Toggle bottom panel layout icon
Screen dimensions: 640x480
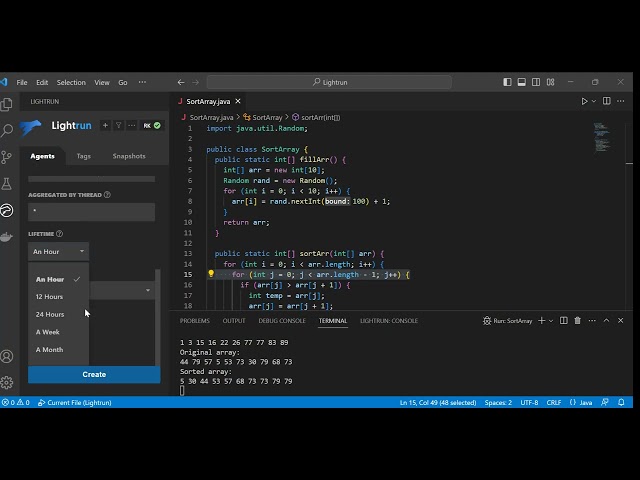coord(521,82)
